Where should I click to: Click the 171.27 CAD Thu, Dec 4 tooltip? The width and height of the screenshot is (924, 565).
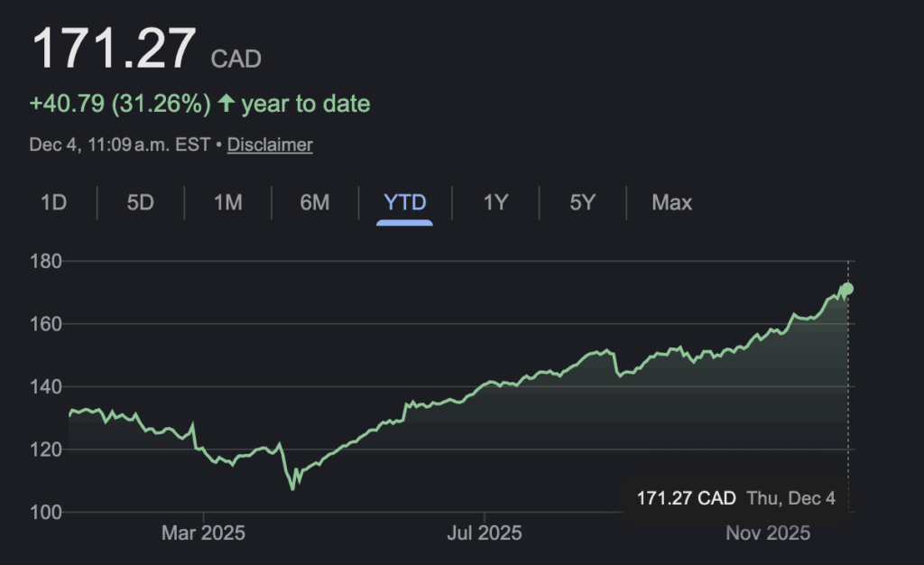point(735,498)
